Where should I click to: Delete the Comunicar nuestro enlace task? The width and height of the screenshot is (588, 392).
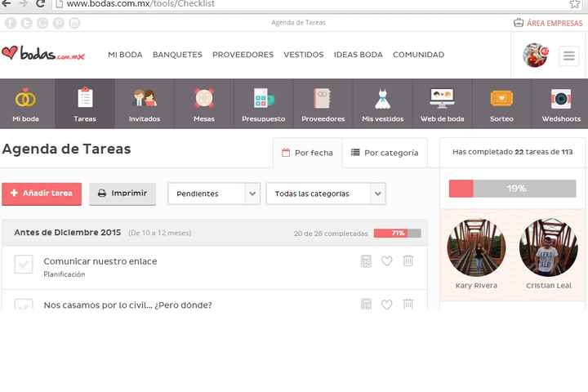click(408, 261)
